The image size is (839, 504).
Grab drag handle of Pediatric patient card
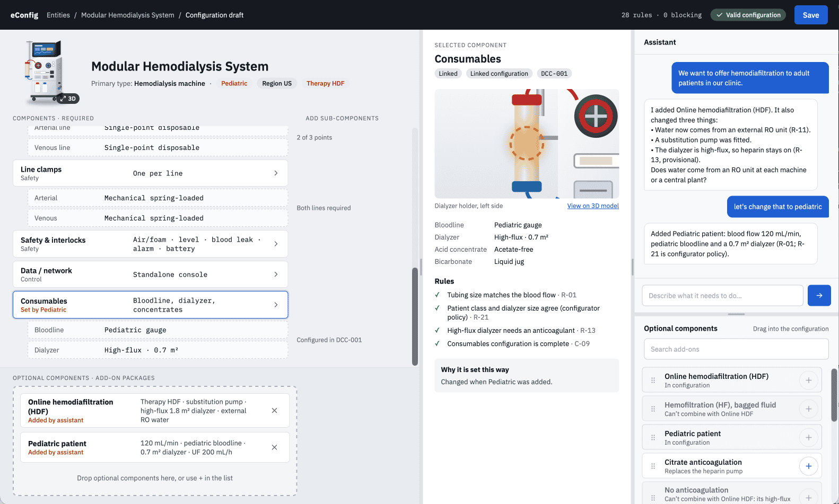(653, 437)
